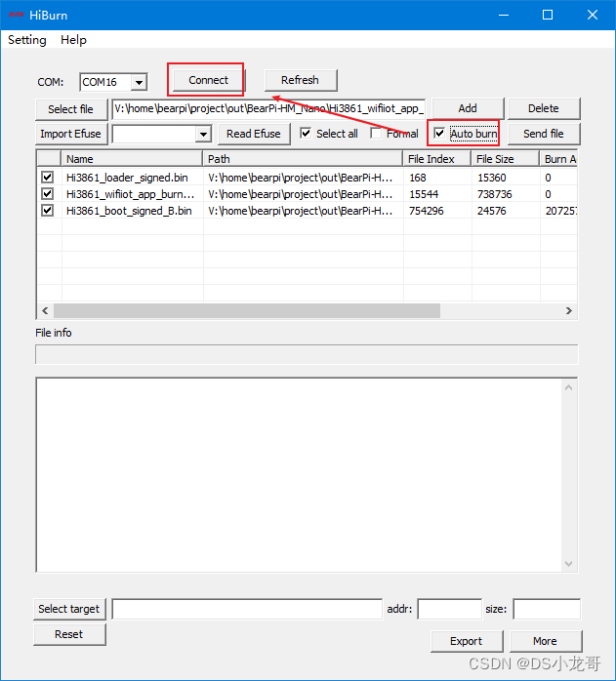
Task: Click into the target path input field
Action: pyautogui.click(x=247, y=609)
